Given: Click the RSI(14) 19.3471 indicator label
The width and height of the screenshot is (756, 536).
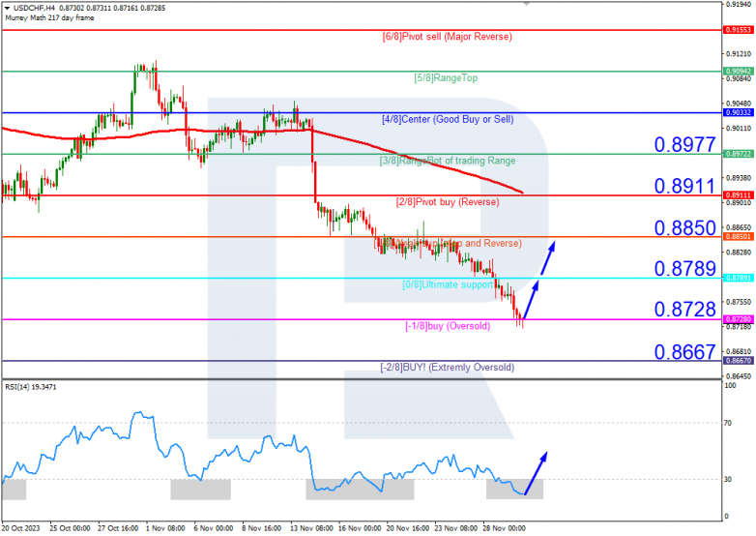Looking at the screenshot, I should coord(30,387).
